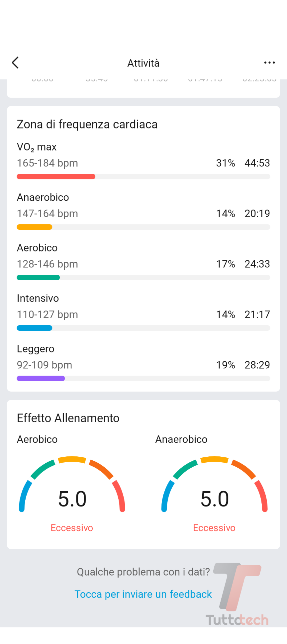The image size is (287, 644).
Task: Tap the red VO₂ max progress bar
Action: (x=56, y=177)
